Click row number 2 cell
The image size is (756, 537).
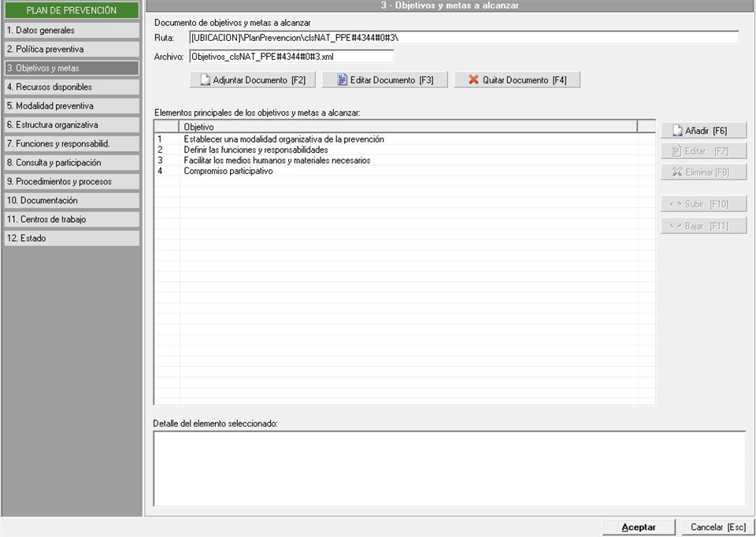click(167, 150)
